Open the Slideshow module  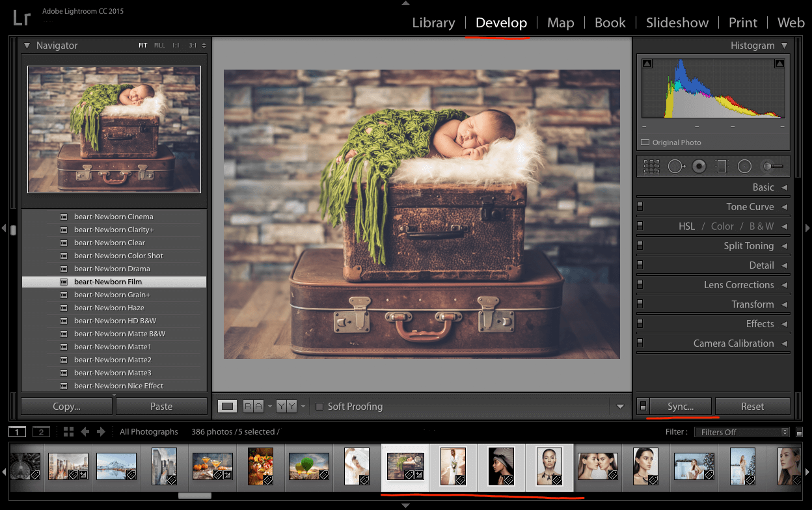tap(677, 23)
